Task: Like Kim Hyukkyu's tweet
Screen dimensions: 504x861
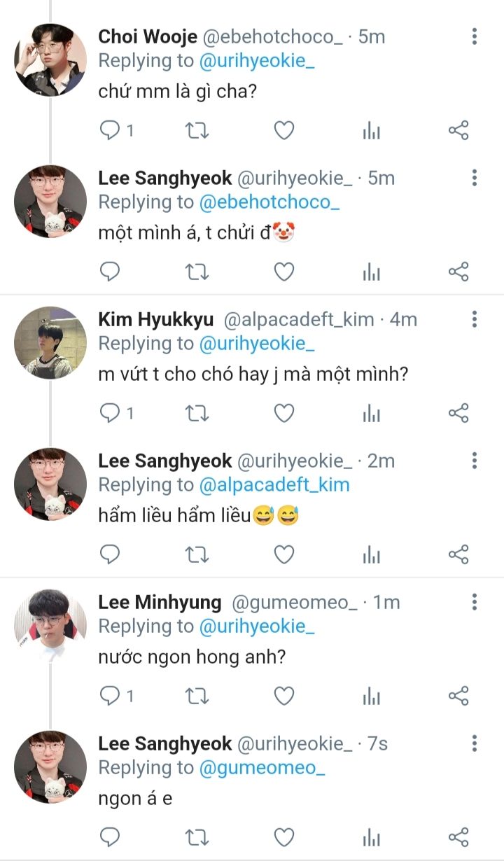Action: tap(283, 414)
